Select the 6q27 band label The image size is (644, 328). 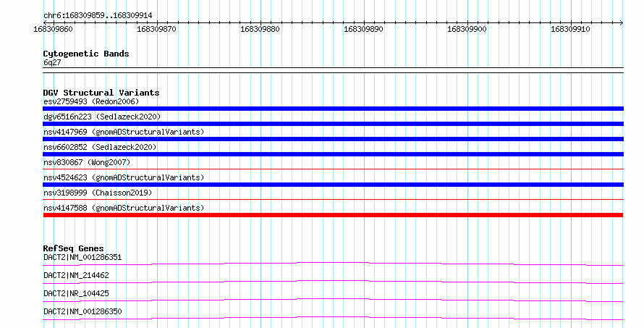[x=52, y=62]
